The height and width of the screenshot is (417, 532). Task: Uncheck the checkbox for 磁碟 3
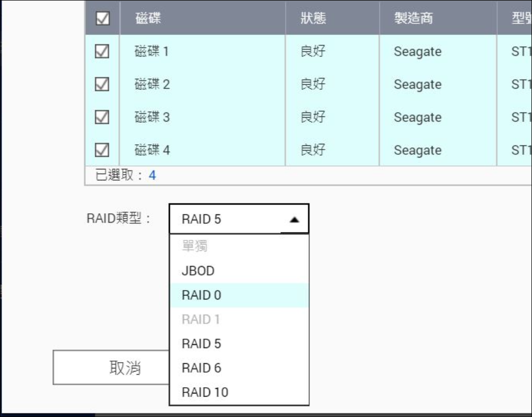click(102, 117)
